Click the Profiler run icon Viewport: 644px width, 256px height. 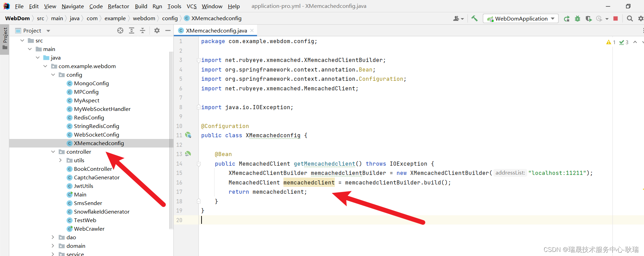[x=599, y=18]
